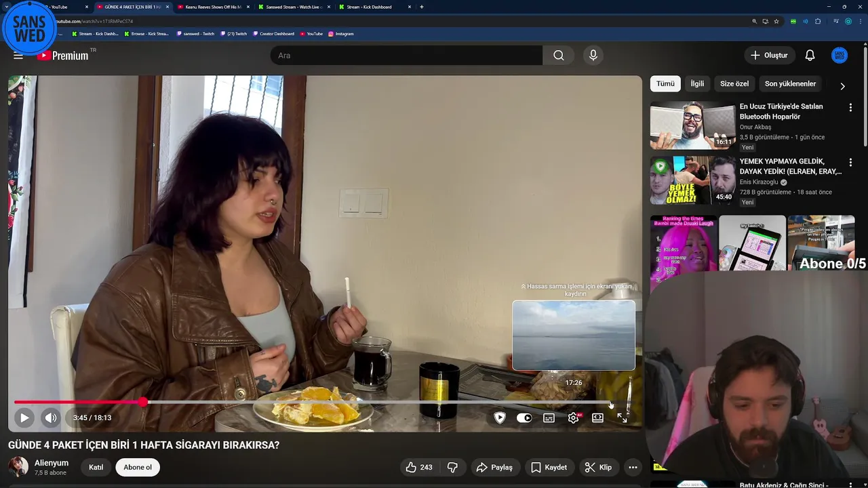Open the Browse - Kick Stream bookmark
The image size is (868, 488).
(146, 33)
